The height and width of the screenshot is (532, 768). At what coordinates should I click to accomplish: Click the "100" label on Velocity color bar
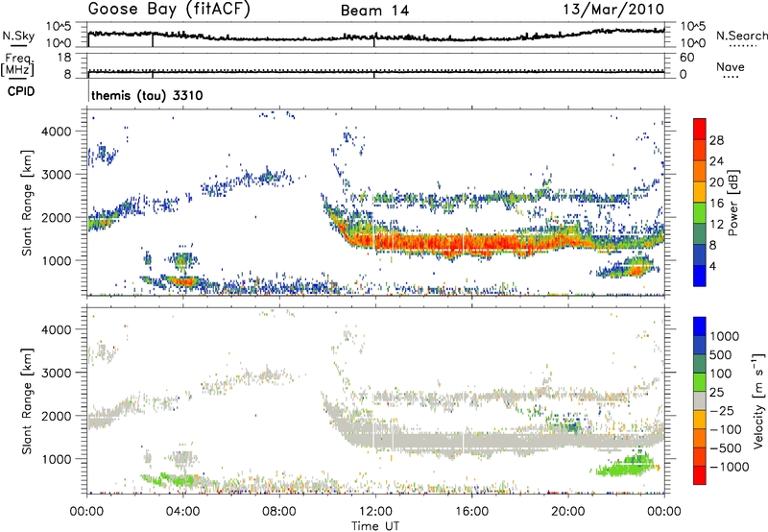[x=721, y=374]
